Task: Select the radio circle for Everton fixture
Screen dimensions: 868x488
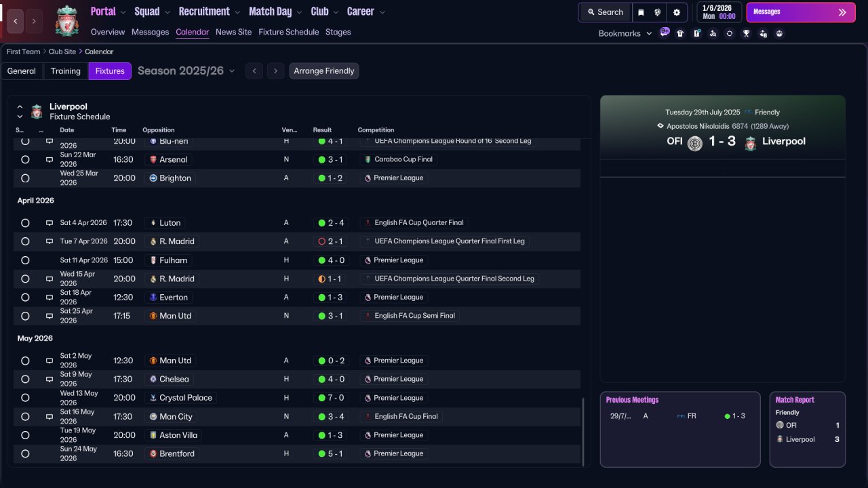Action: (25, 298)
